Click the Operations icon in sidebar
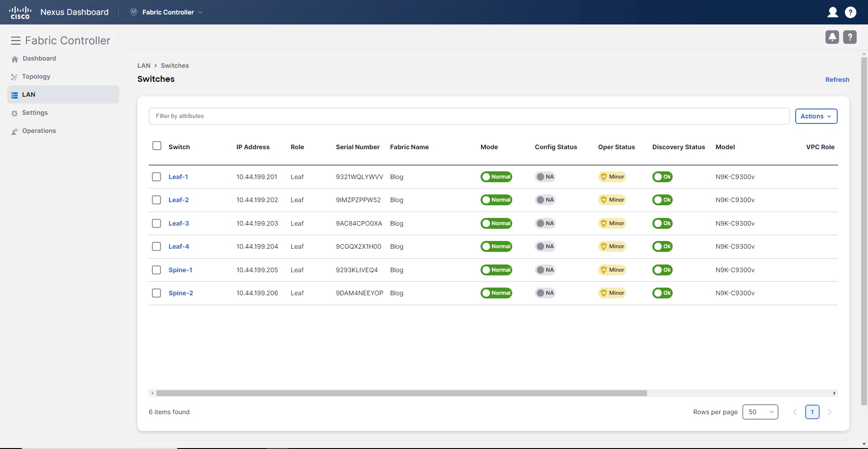 14,131
